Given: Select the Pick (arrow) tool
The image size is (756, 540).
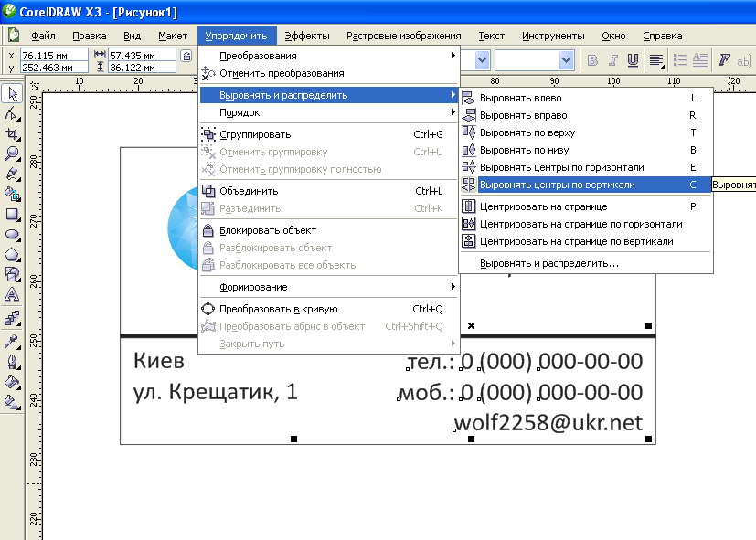Looking at the screenshot, I should click(x=12, y=94).
